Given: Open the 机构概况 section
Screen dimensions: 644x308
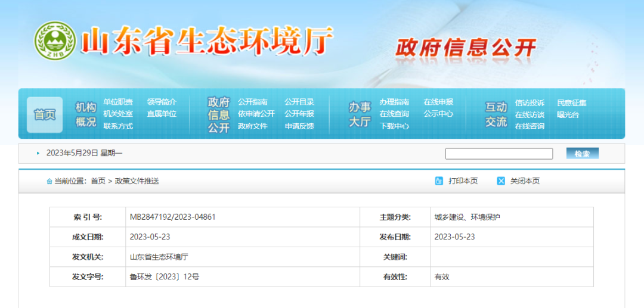Looking at the screenshot, I should pyautogui.click(x=86, y=114).
